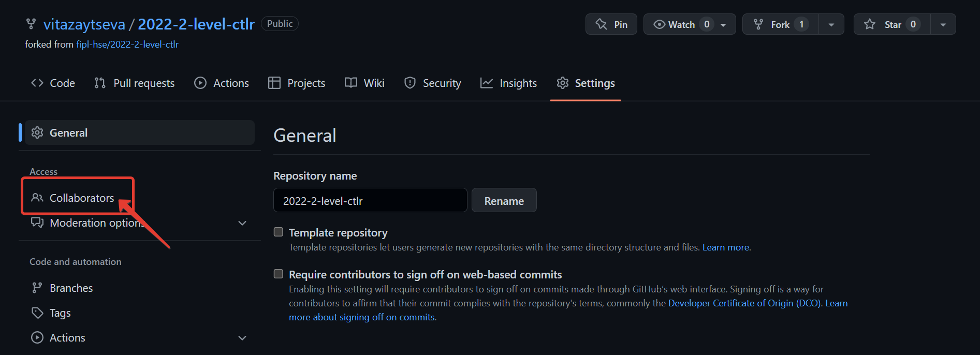Enable Require contributors to sign off checkbox
Image resolution: width=980 pixels, height=355 pixels.
(279, 274)
